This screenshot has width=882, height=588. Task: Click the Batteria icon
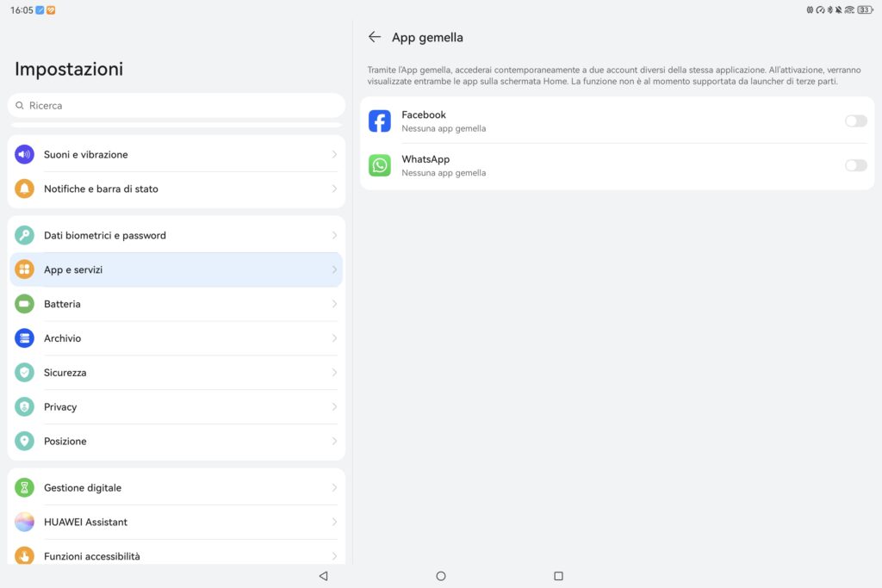(x=24, y=304)
